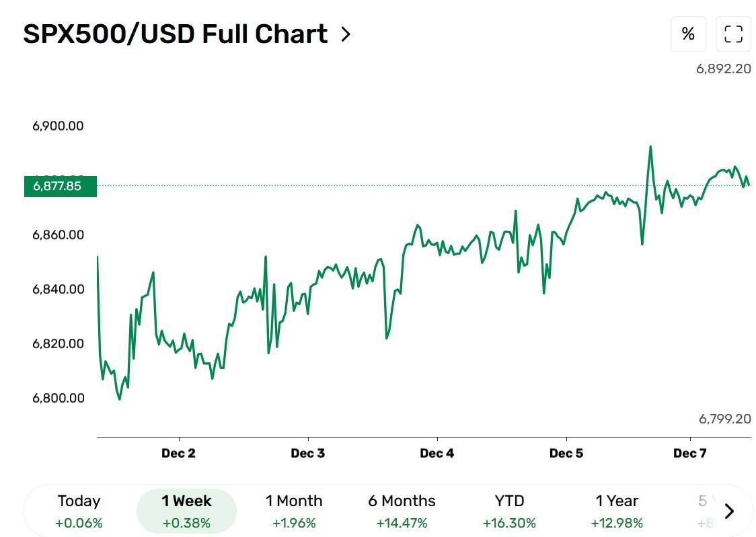Click the Dec 4 axis marker
The height and width of the screenshot is (537, 756).
[x=437, y=453]
